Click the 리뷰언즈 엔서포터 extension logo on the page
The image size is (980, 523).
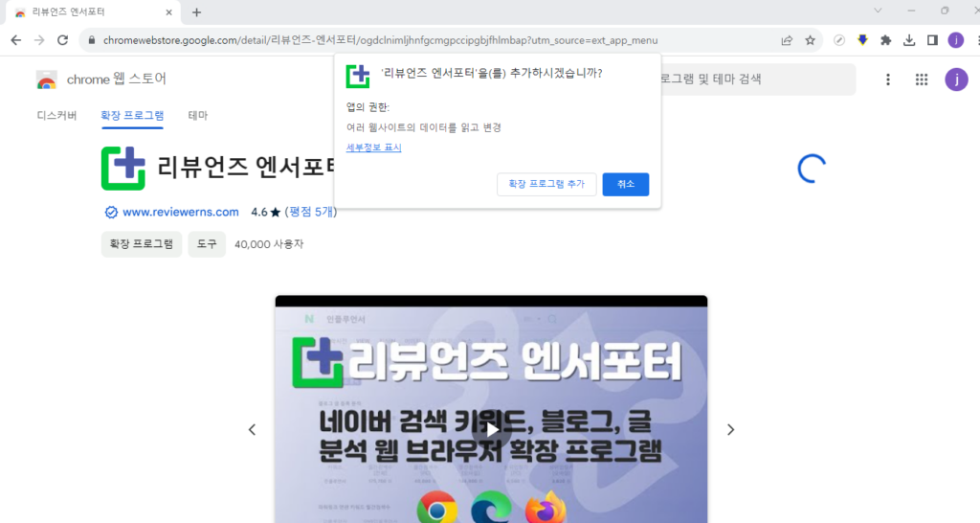point(123,169)
